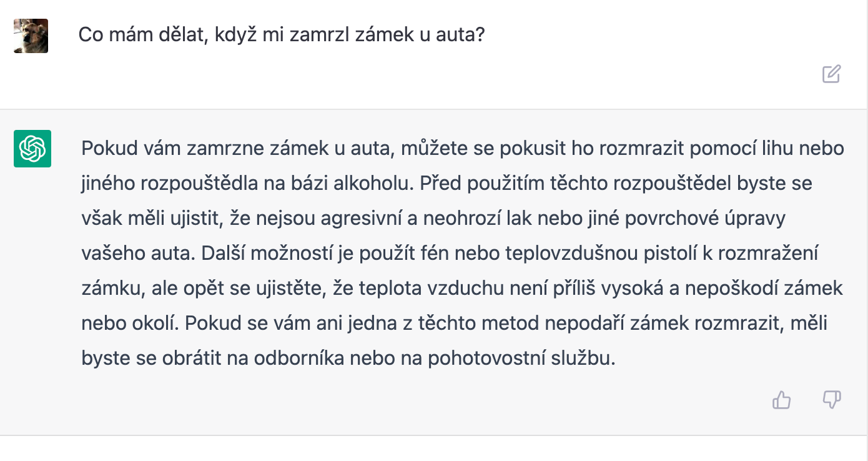Click the reply line starting 'vašeho auta'

[450, 254]
